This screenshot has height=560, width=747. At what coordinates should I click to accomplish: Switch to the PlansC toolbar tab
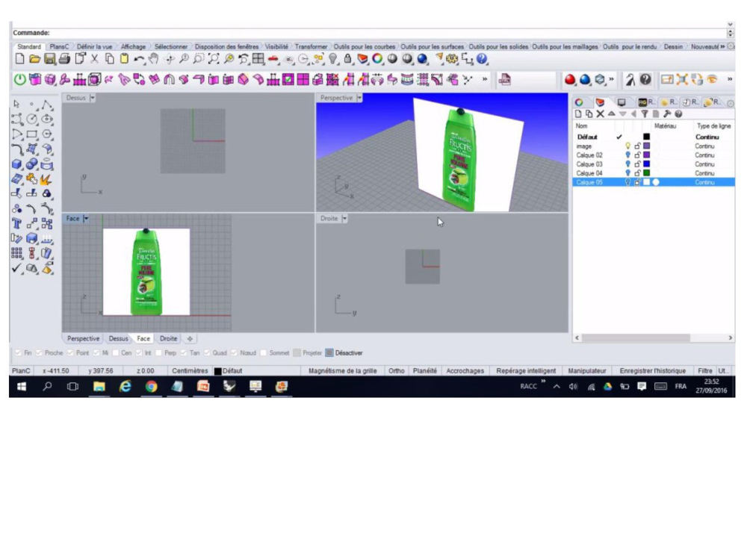[59, 46]
